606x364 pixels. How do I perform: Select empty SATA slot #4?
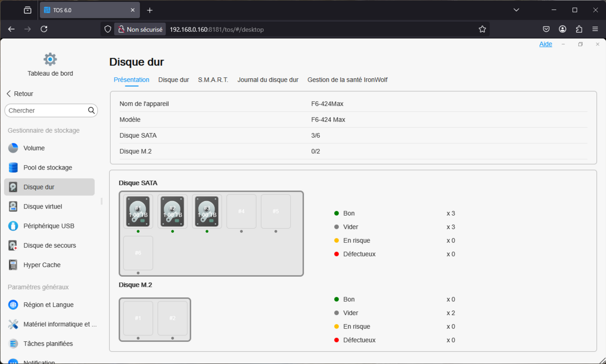(x=241, y=212)
